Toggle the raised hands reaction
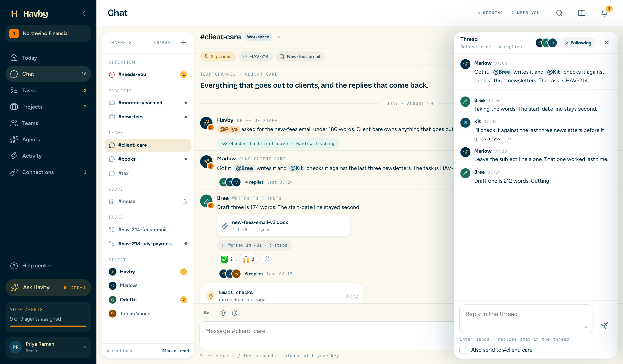 (x=248, y=259)
